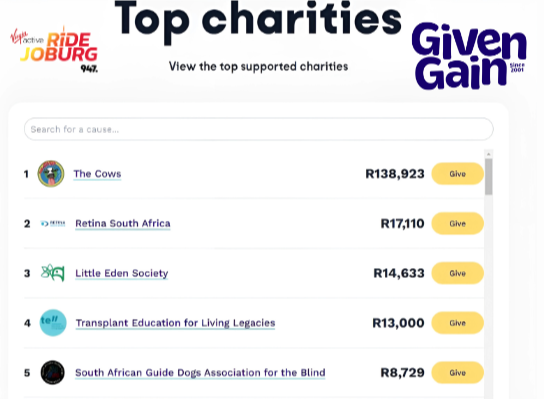The image size is (544, 399).
Task: Click the teal tell logo icon
Action: [x=53, y=323]
